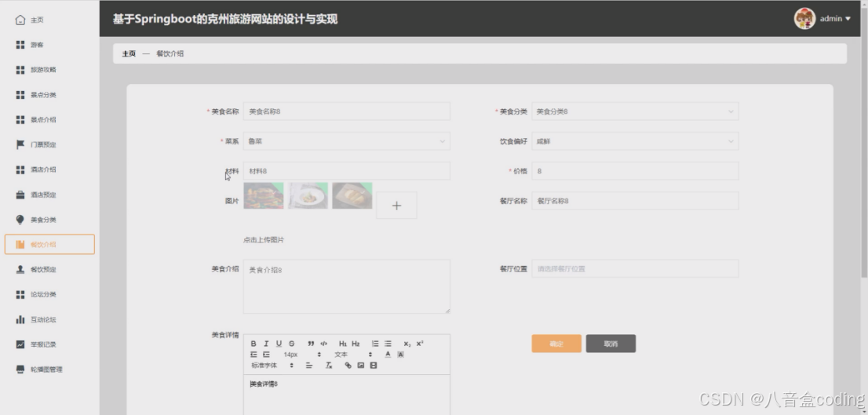Open text alignment option in editor
The height and width of the screenshot is (415, 868).
309,366
